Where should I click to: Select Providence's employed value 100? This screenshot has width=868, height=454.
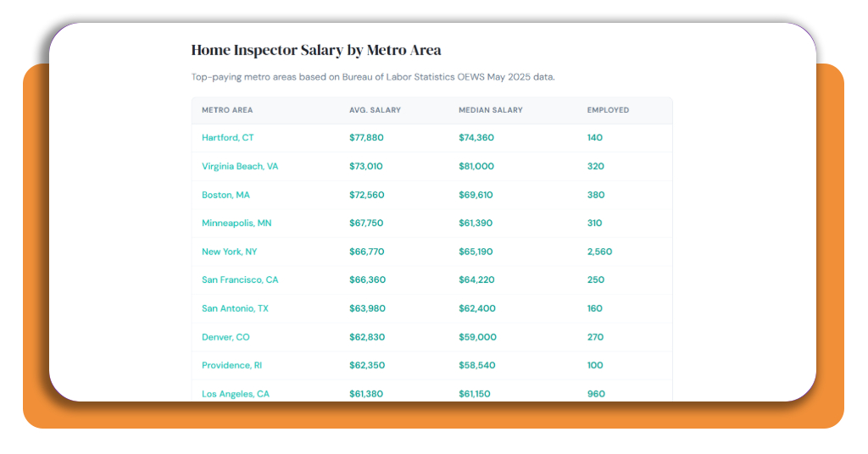[x=595, y=366]
